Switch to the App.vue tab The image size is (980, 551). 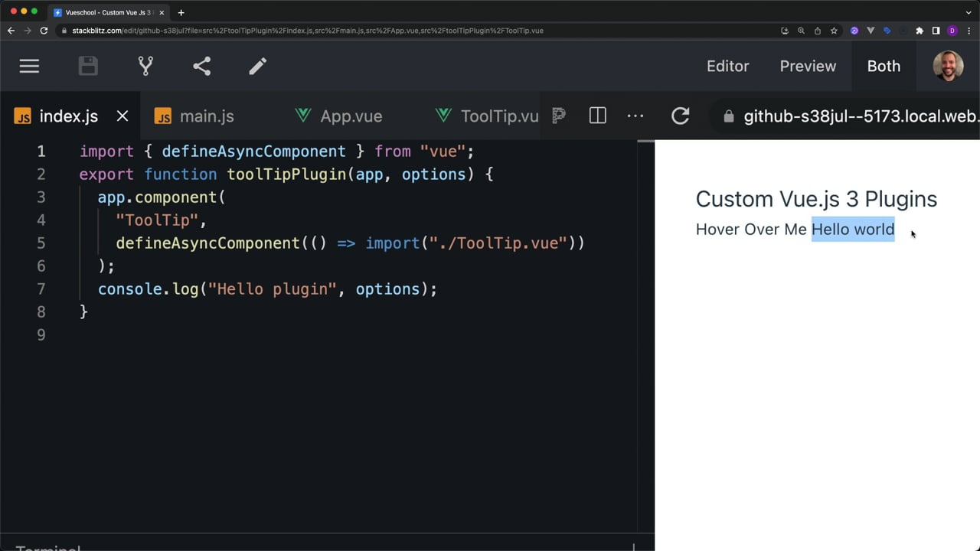tap(351, 116)
